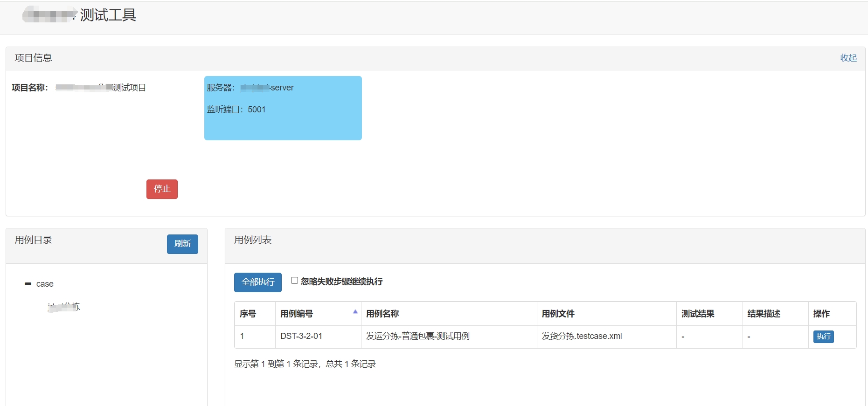Run all cases with 全部执行
The image size is (868, 406).
point(258,282)
